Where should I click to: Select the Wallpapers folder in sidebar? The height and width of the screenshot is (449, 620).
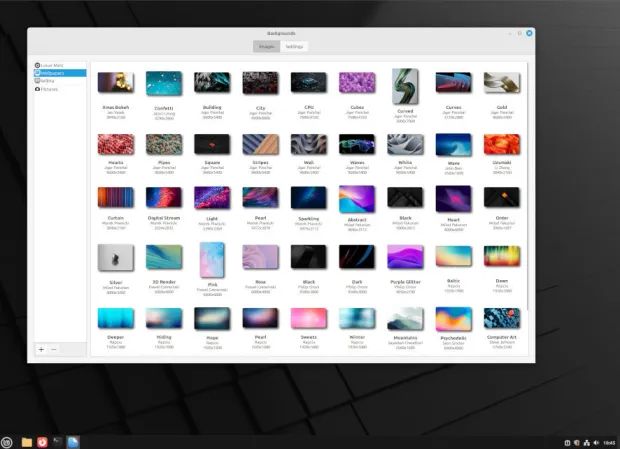pos(60,73)
